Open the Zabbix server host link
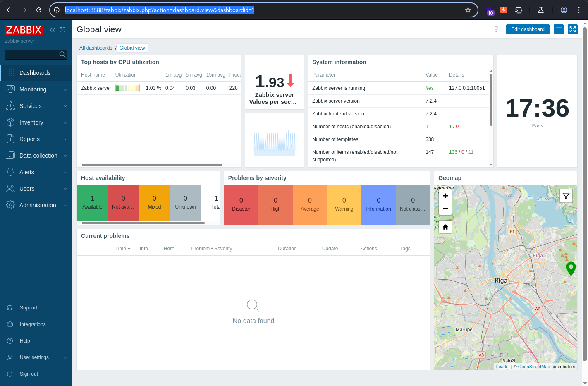The width and height of the screenshot is (588, 386). 96,88
